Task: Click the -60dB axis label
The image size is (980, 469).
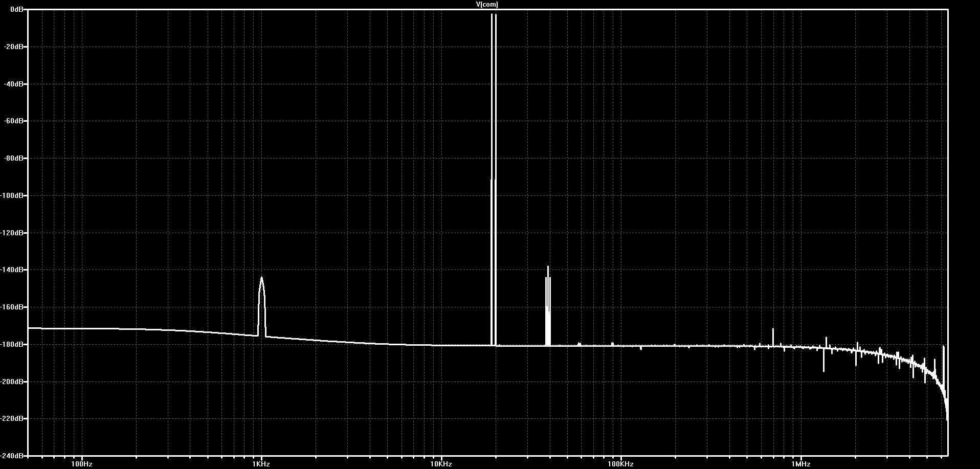Action: coord(14,121)
